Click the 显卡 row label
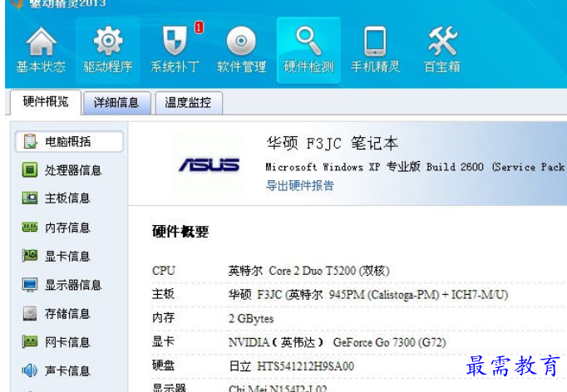The height and width of the screenshot is (392, 567). (164, 342)
